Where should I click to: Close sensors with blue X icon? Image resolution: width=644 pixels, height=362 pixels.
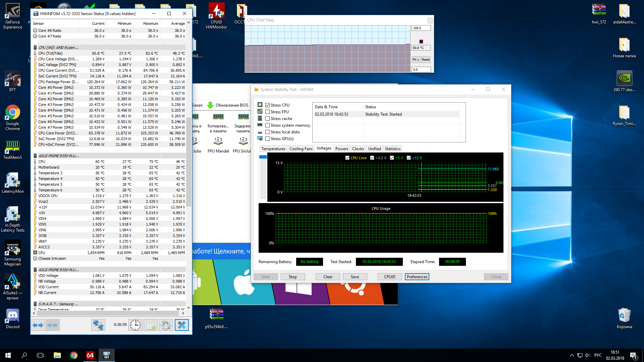click(x=181, y=325)
